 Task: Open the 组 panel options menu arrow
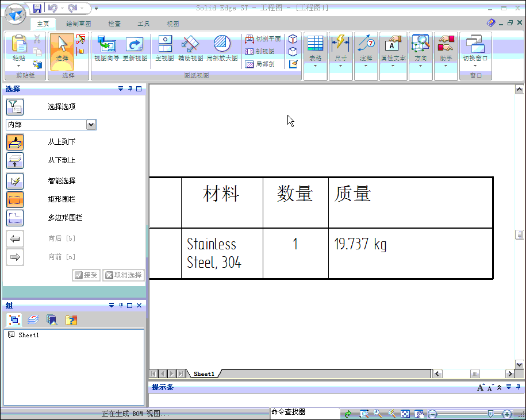112,305
